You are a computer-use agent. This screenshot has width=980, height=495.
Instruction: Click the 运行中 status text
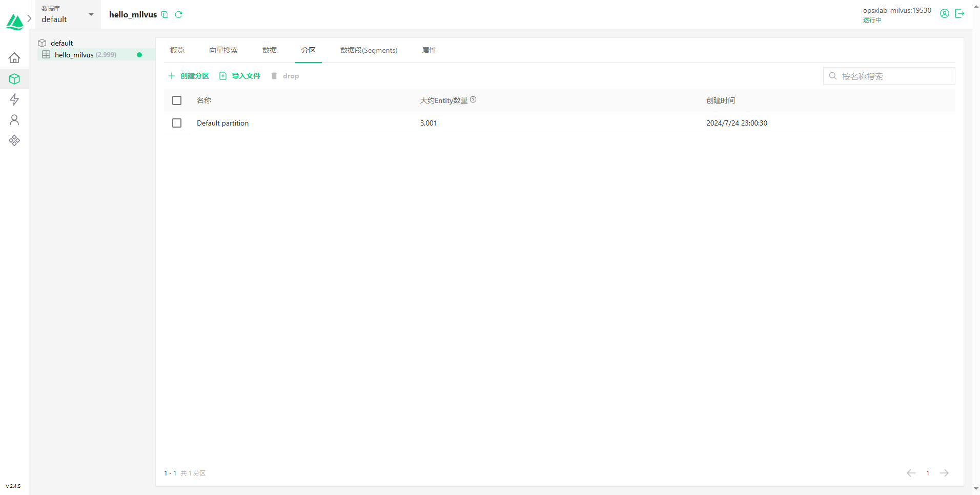tap(872, 19)
